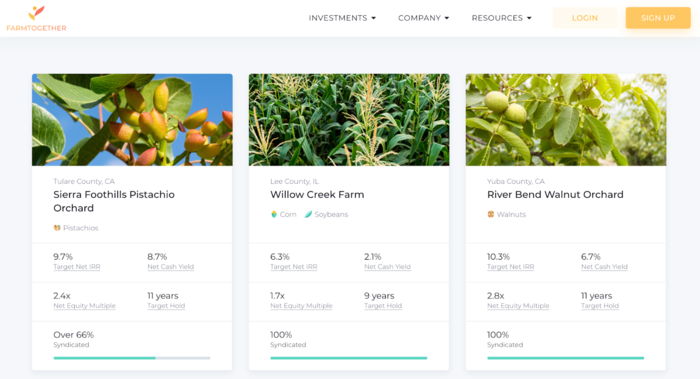Screen dimensions: 700x379
Task: Click Target Net IRR under 6.3%
Action: pyautogui.click(x=294, y=267)
